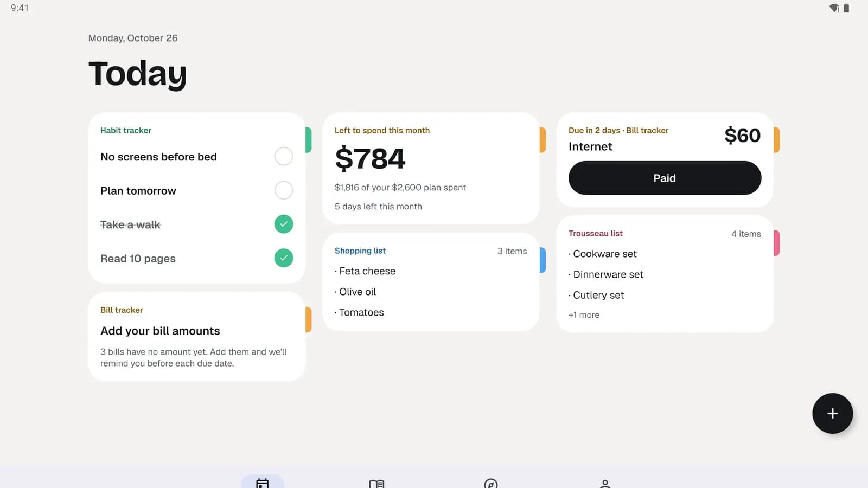Image resolution: width=868 pixels, height=488 pixels.
Task: Expand +1 more in Trousseau list
Action: 584,315
